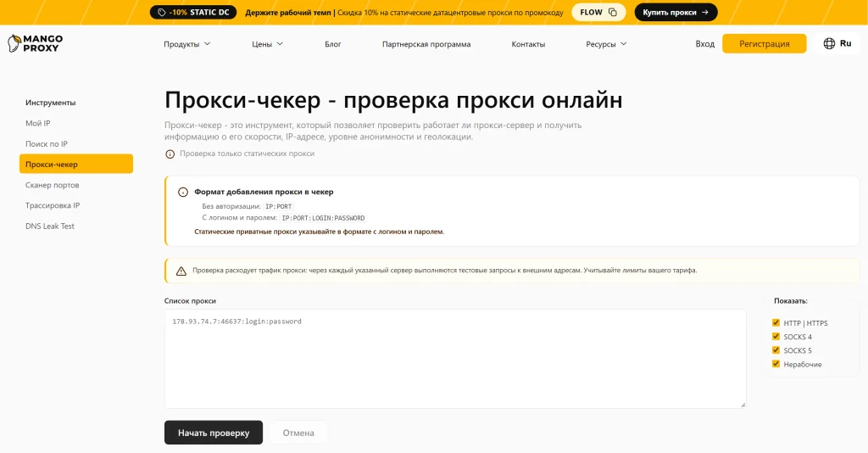The height and width of the screenshot is (453, 868).
Task: Click the Регистрация button
Action: coord(764,44)
